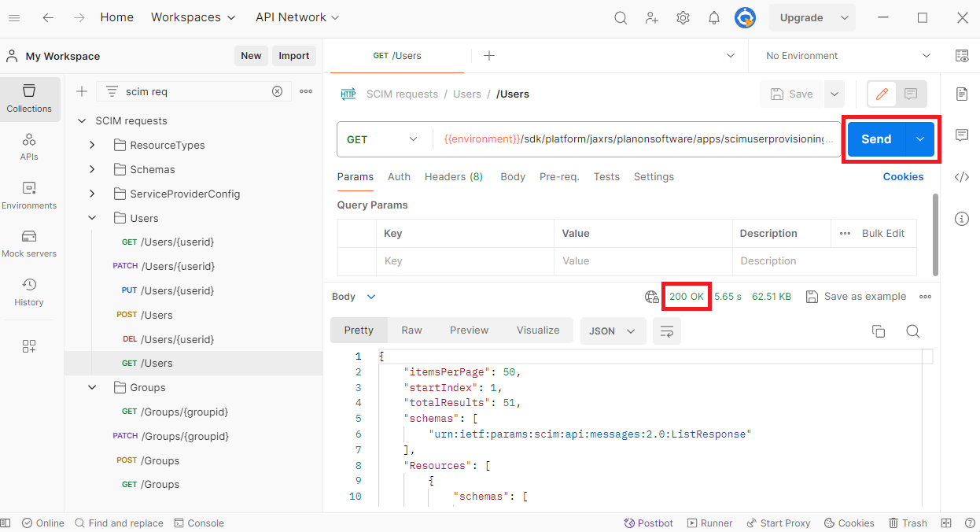Click Bulk Edit in params table
Viewport: 980px width, 532px height.
point(883,233)
